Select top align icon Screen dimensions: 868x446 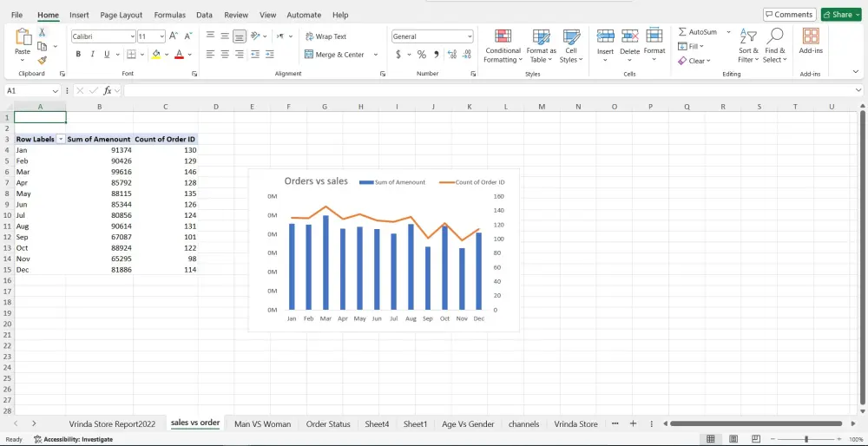click(210, 36)
